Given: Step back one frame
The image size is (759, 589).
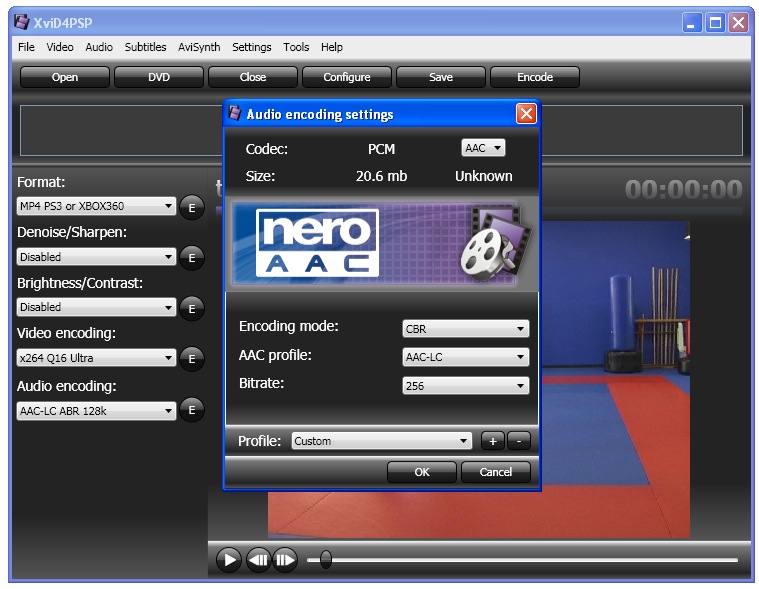Looking at the screenshot, I should (258, 560).
